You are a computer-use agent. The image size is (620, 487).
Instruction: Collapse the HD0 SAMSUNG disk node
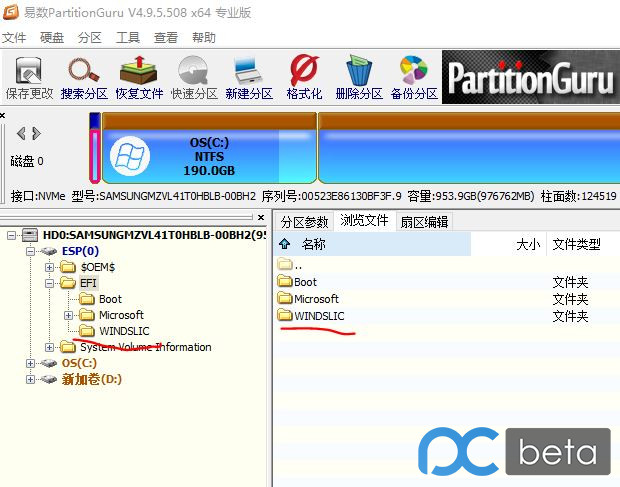pyautogui.click(x=11, y=236)
